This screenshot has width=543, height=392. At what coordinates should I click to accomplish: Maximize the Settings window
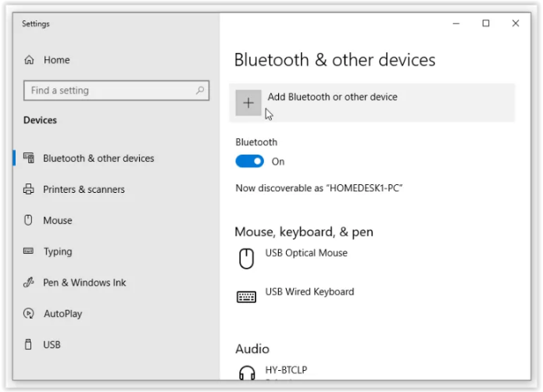(x=486, y=24)
